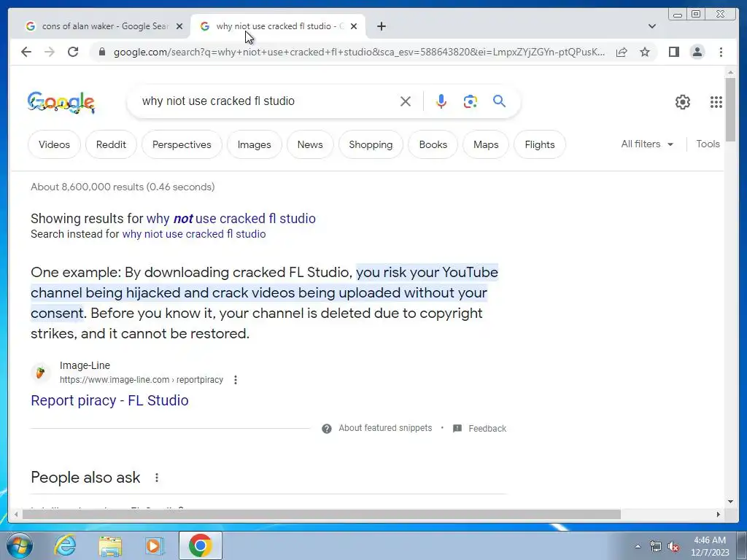Filter results by Shopping
Image resolution: width=747 pixels, height=560 pixels.
click(371, 144)
